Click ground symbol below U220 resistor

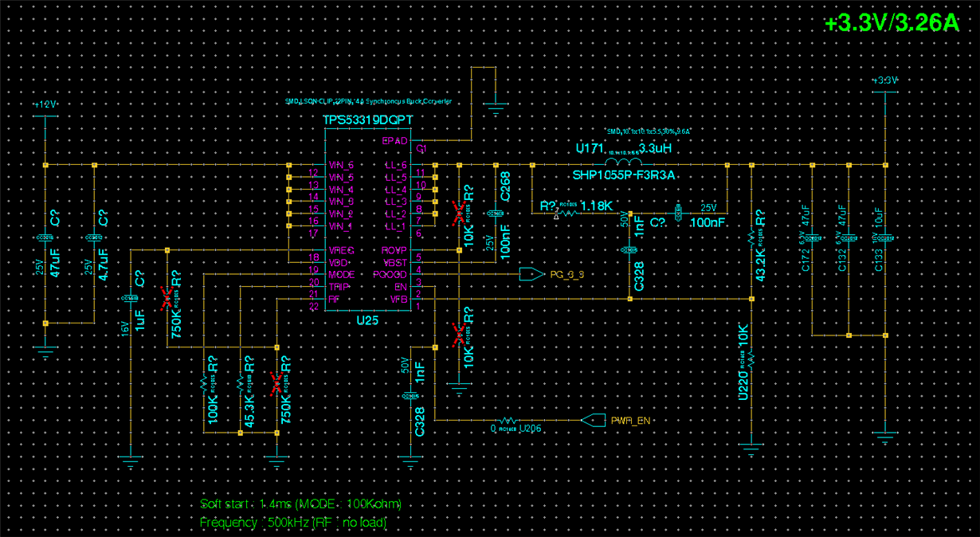(x=751, y=445)
